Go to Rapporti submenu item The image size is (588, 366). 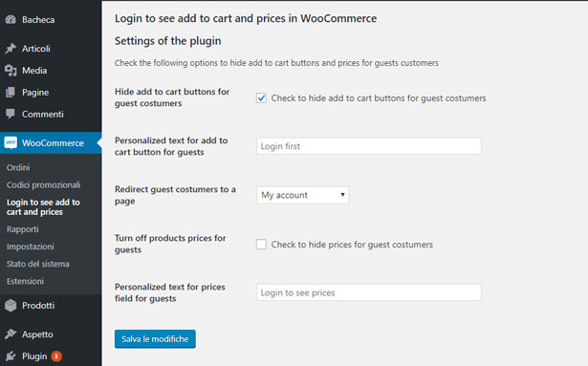tap(23, 229)
